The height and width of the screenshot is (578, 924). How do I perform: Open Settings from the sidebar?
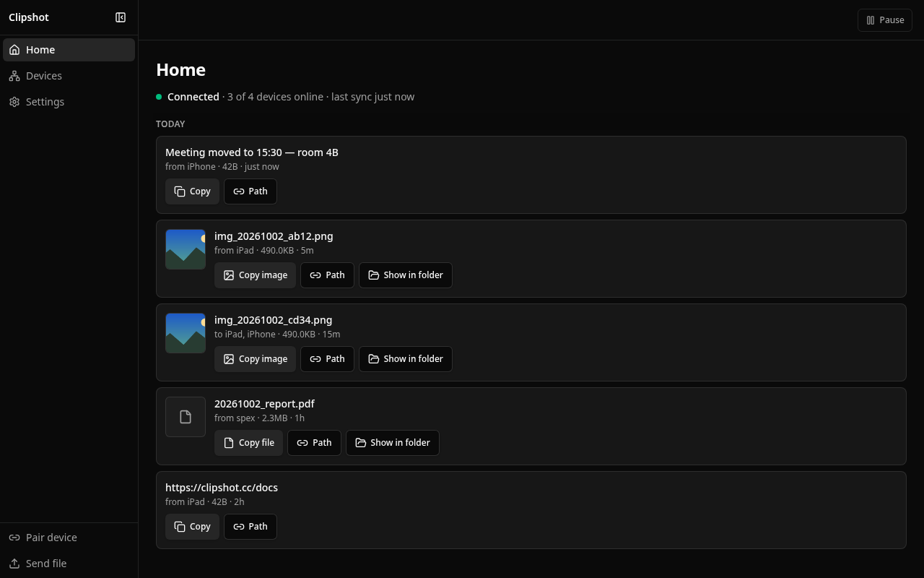point(69,102)
